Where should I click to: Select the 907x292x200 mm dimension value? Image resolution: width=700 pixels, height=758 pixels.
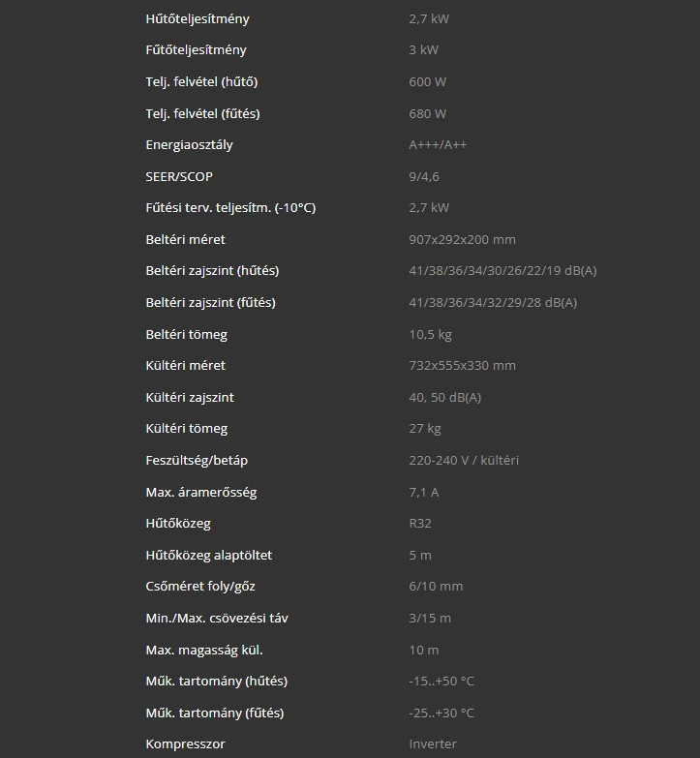(463, 239)
